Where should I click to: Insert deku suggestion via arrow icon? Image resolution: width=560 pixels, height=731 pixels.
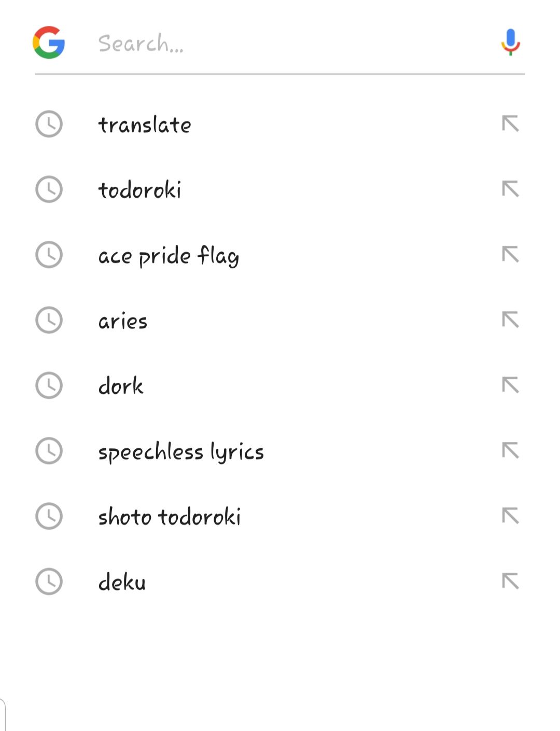tap(511, 582)
